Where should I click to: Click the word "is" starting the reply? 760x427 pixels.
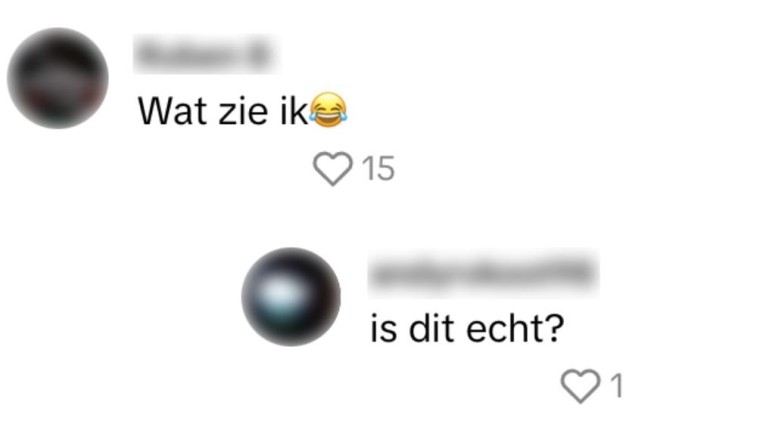pos(384,329)
